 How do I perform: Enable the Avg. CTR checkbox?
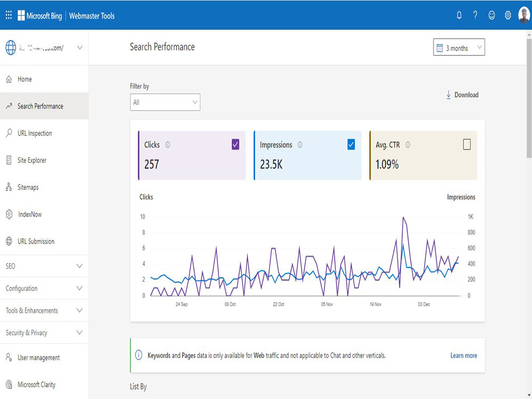point(467,145)
